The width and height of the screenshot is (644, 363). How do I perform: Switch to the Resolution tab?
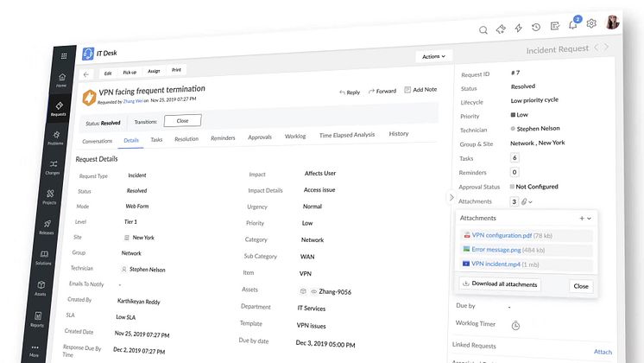(x=186, y=138)
